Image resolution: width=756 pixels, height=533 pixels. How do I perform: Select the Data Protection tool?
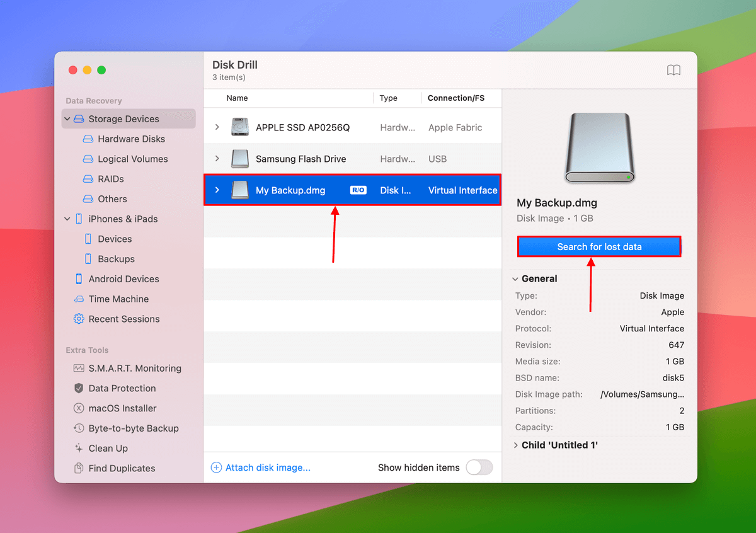(120, 388)
